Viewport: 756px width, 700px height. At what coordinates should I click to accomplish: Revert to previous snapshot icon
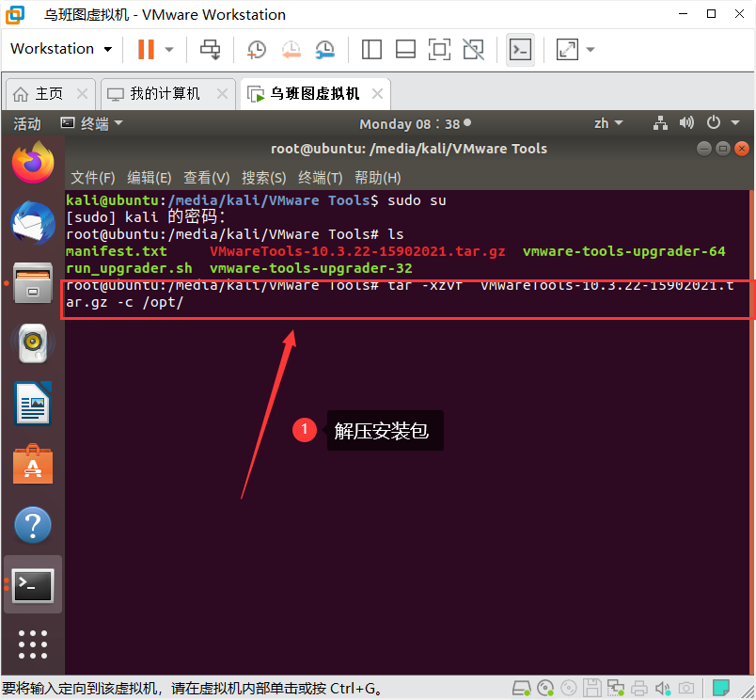click(291, 50)
